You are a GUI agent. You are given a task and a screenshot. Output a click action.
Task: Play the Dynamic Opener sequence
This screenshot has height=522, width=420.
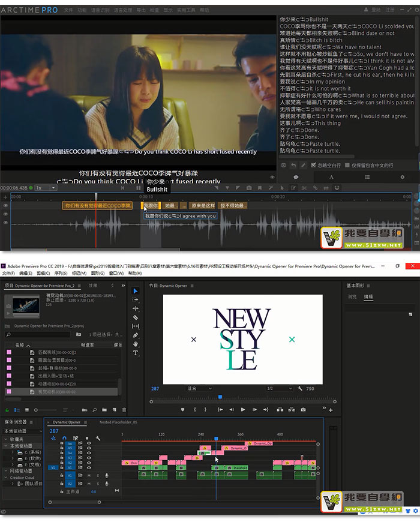point(243,409)
